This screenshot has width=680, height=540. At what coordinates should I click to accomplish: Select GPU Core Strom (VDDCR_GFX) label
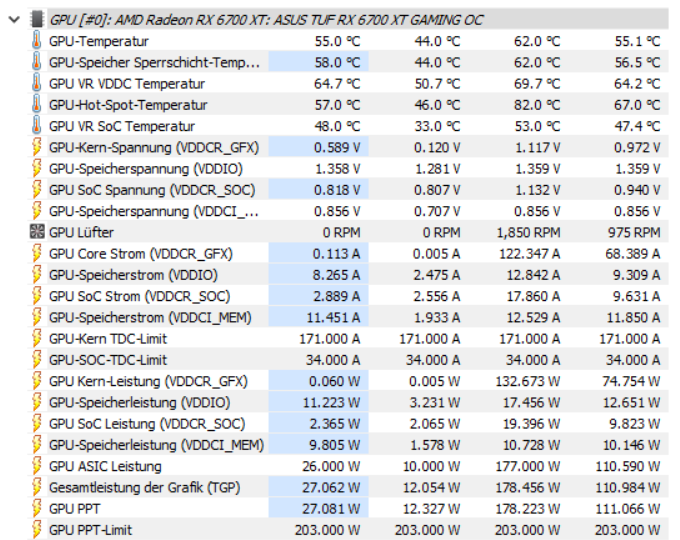click(141, 254)
